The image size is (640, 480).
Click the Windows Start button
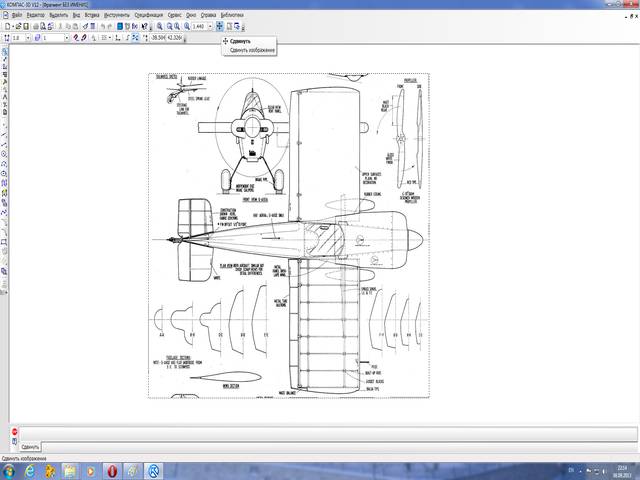point(12,470)
